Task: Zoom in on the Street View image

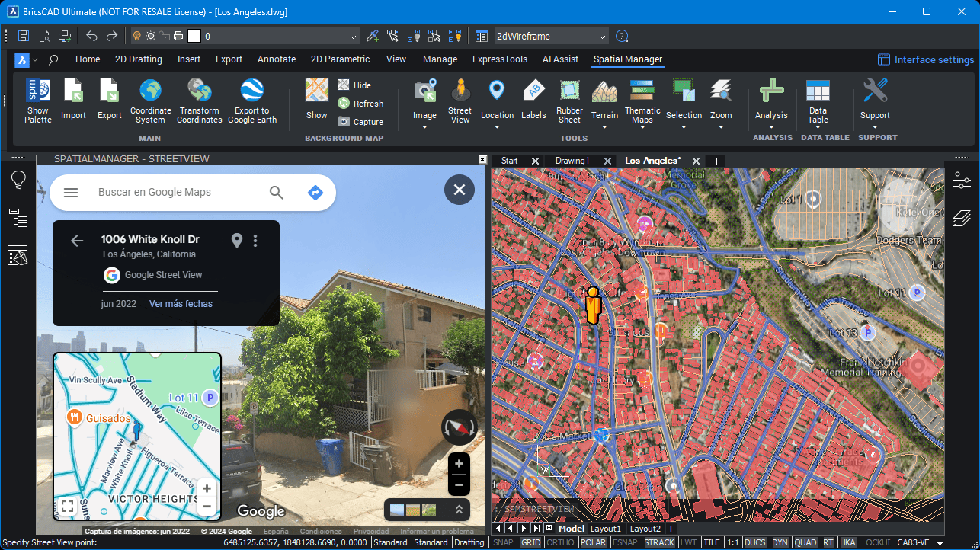Action: coord(459,463)
